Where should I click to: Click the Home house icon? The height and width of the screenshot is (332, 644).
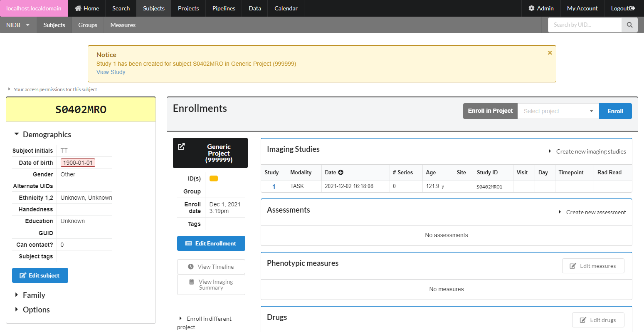tap(78, 8)
